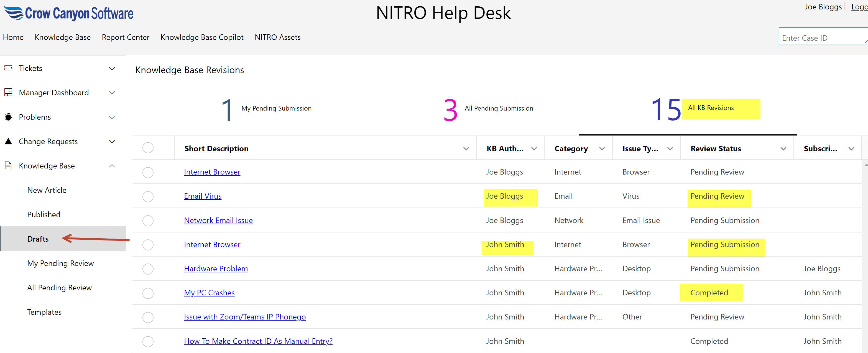Expand the Tickets menu chevron
The width and height of the screenshot is (868, 353).
pyautogui.click(x=112, y=68)
